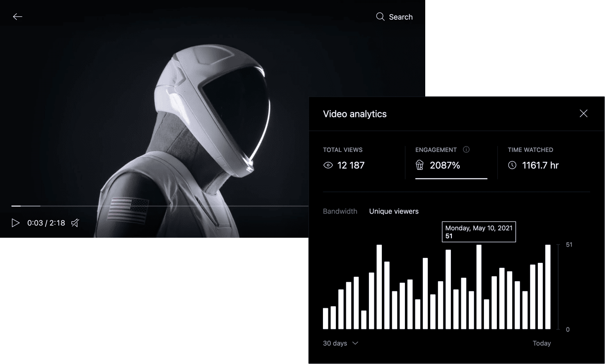
Task: Click the time watched clock icon
Action: 512,165
